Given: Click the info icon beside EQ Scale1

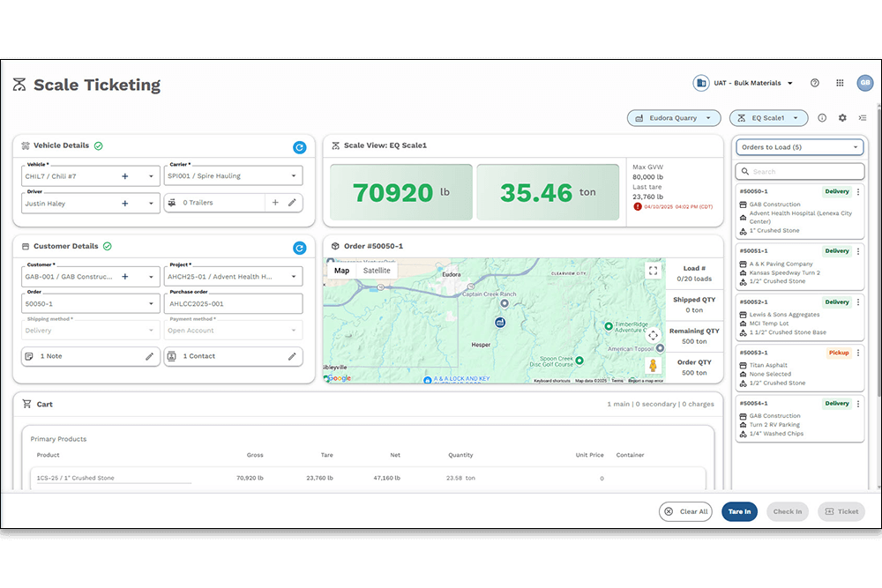Looking at the screenshot, I should 822,118.
